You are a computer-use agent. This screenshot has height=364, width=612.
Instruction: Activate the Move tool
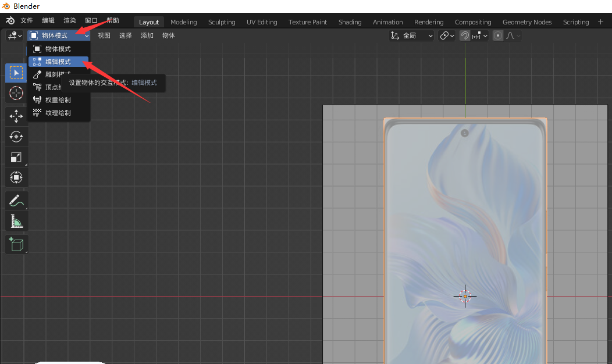16,116
